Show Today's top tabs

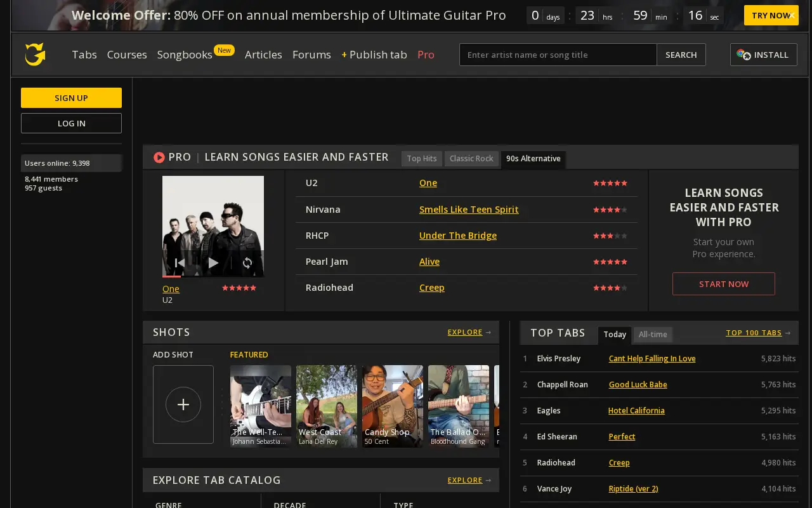pos(615,335)
